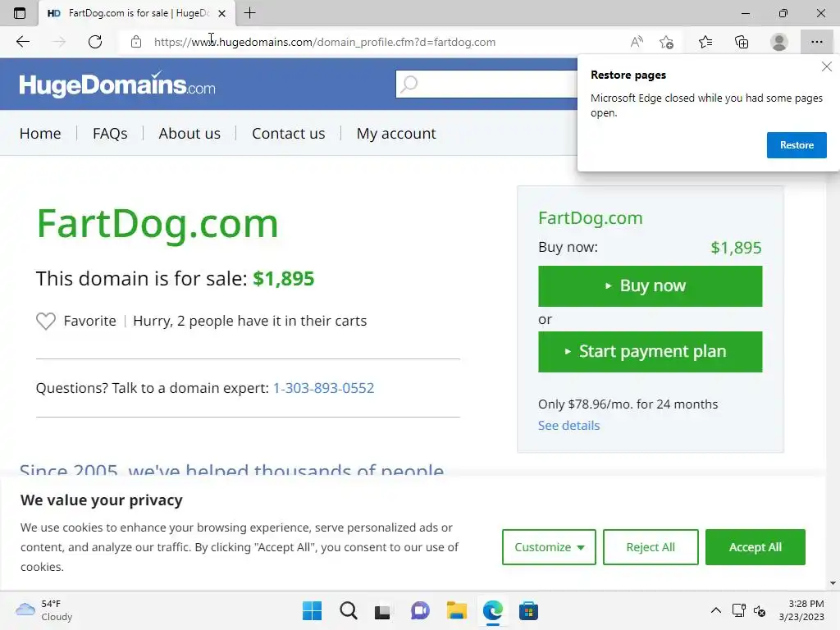The image size is (840, 630).
Task: Click the scrollbar down arrow
Action: point(833,583)
